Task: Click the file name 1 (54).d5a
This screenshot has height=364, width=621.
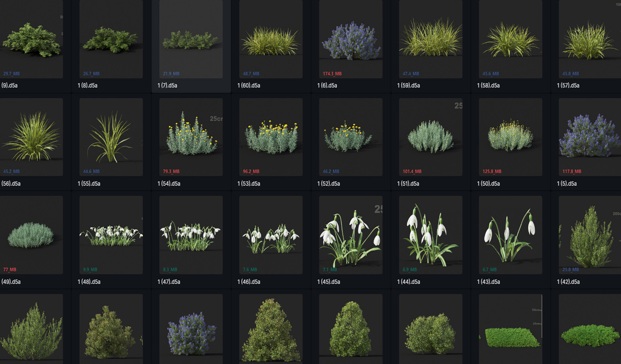Action: (169, 183)
